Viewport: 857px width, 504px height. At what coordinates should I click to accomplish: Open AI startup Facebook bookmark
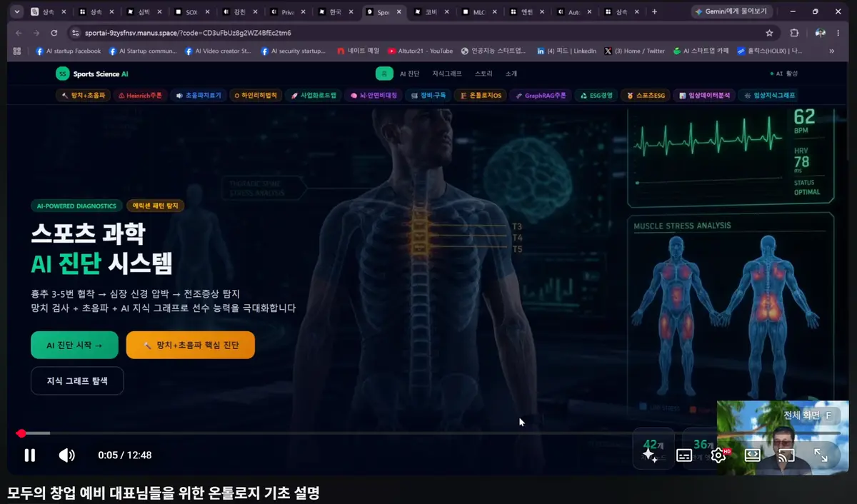point(69,51)
